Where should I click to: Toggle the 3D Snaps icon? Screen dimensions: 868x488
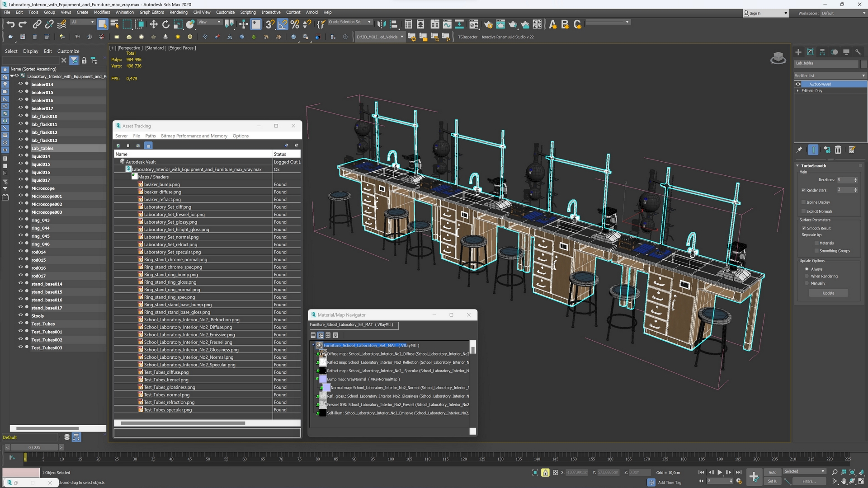tap(270, 24)
